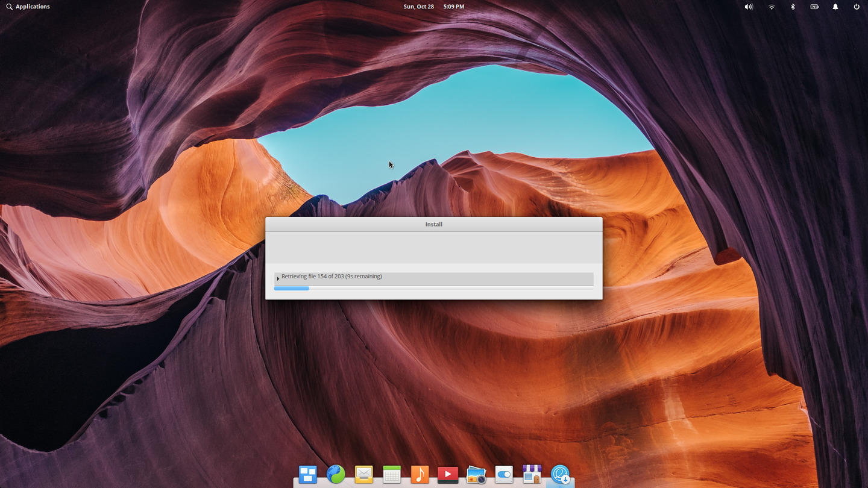Click the Install dialog title bar
Screen dimensions: 868x488
pos(434,224)
